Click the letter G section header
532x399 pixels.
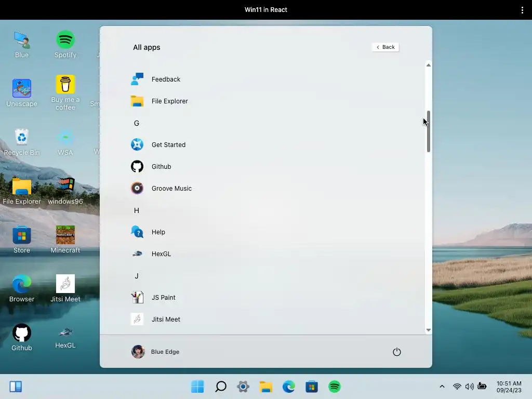point(137,123)
